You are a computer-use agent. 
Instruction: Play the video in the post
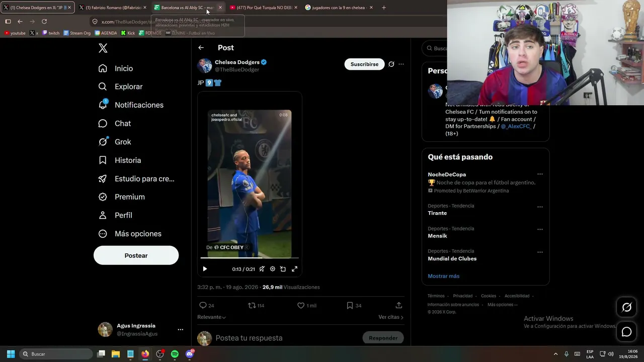[205, 269]
